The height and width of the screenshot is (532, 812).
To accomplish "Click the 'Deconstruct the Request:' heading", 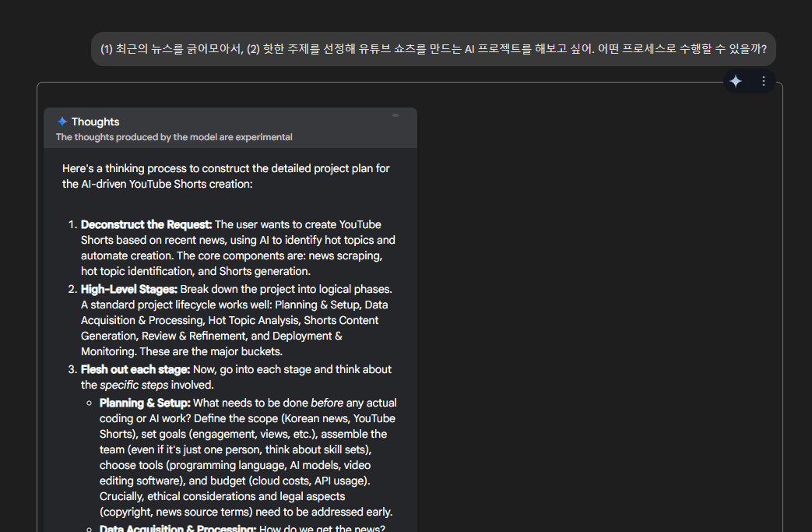I will tap(146, 225).
